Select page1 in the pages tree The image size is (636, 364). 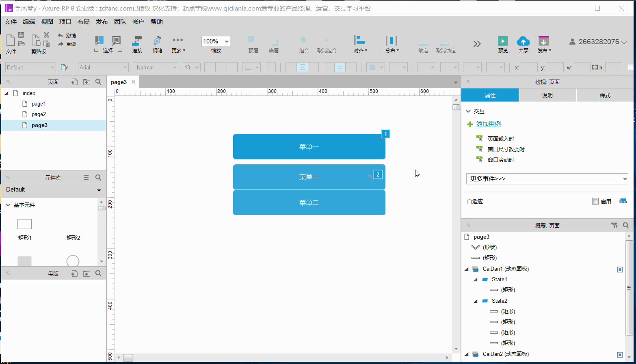click(39, 104)
